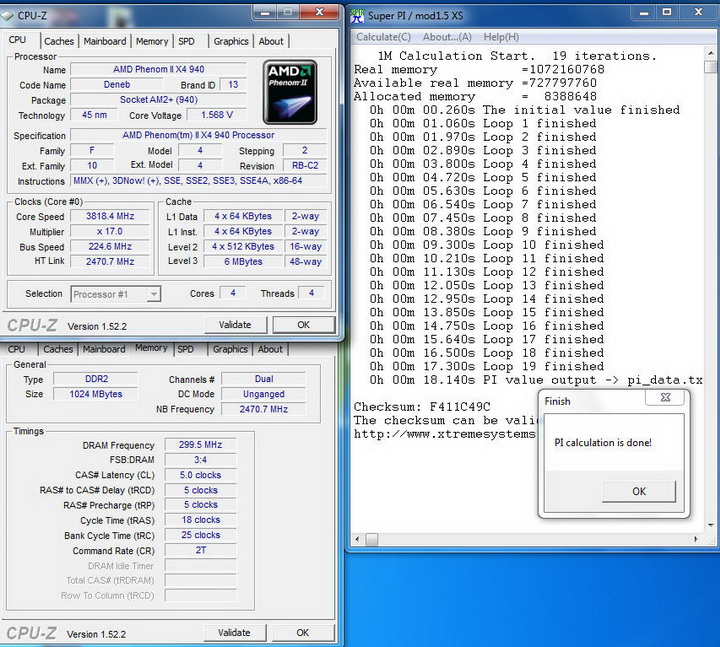Screen dimensions: 720x647
Task: Click Super PI vertical scrollbar down arrow
Action: click(x=711, y=524)
